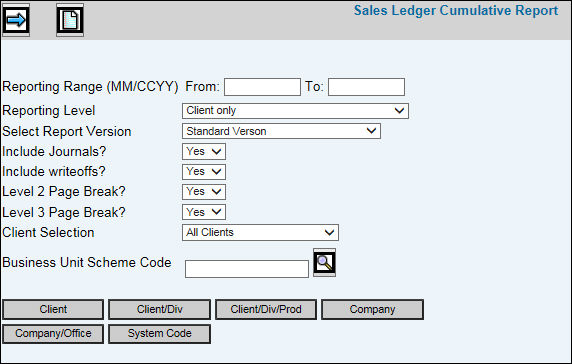Screen dimensions: 572x364
Task: Select the Company/Office button
Action: tap(53, 334)
